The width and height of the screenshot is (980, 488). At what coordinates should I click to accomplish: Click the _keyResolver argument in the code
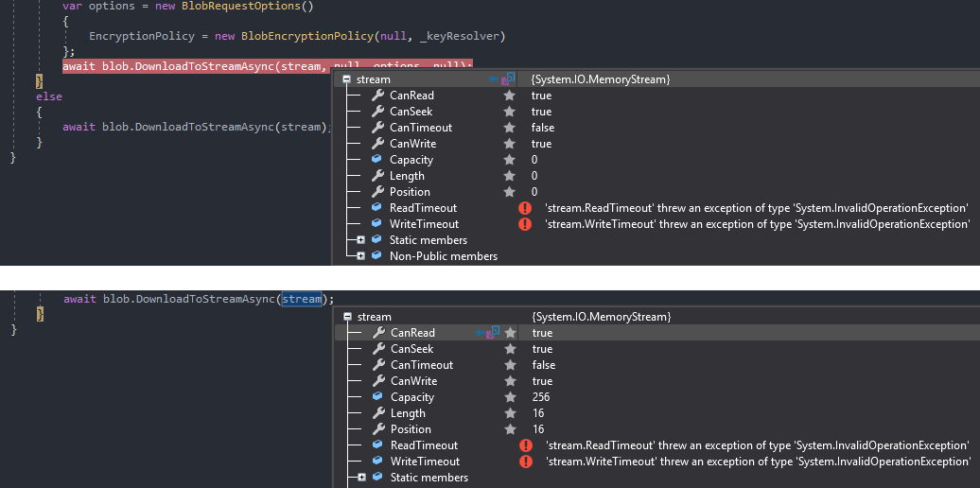pyautogui.click(x=459, y=36)
